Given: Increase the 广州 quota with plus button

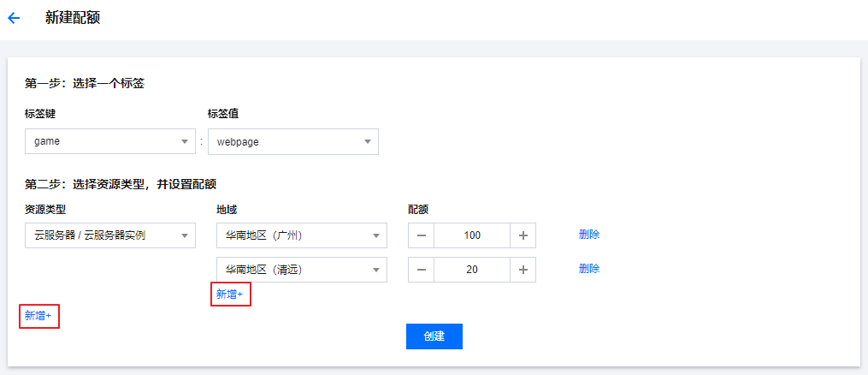Looking at the screenshot, I should 523,235.
